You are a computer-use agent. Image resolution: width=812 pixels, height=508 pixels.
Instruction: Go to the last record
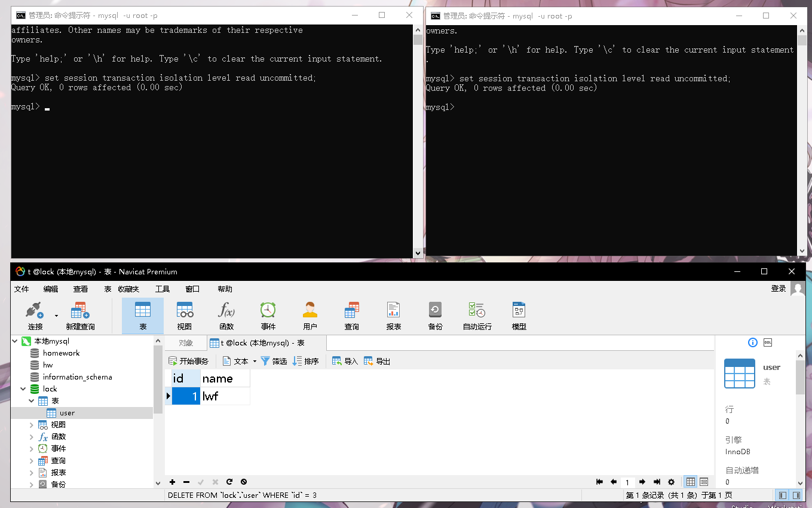click(x=657, y=482)
